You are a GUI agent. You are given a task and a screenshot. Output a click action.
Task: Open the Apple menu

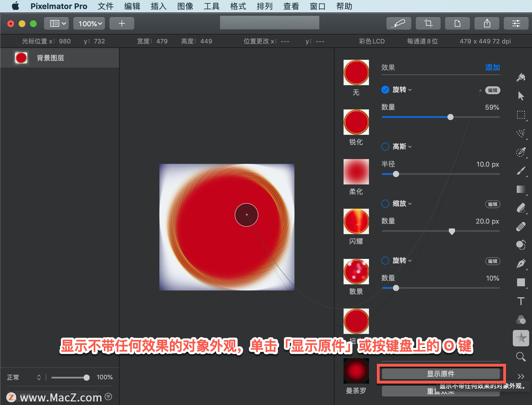coord(16,6)
